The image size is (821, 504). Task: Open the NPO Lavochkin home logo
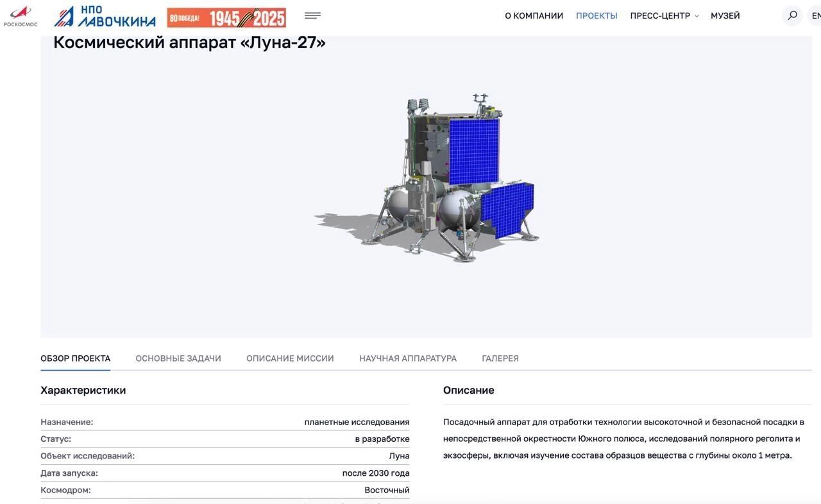pos(105,16)
